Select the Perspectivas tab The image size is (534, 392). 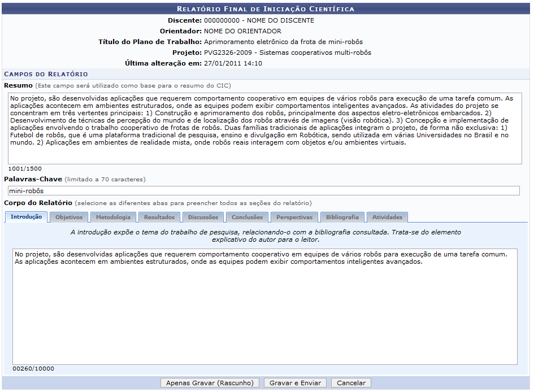click(x=294, y=217)
